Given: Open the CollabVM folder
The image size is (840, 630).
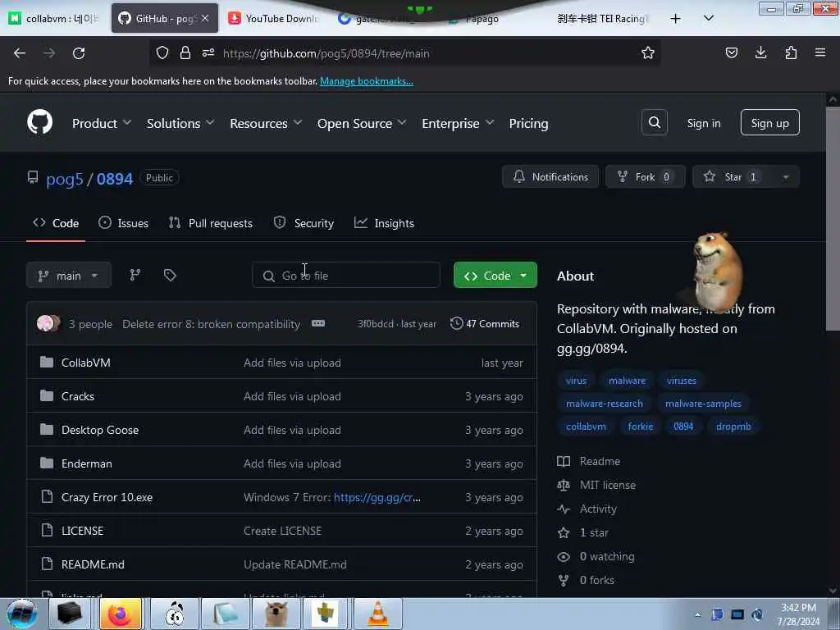Looking at the screenshot, I should 85,363.
